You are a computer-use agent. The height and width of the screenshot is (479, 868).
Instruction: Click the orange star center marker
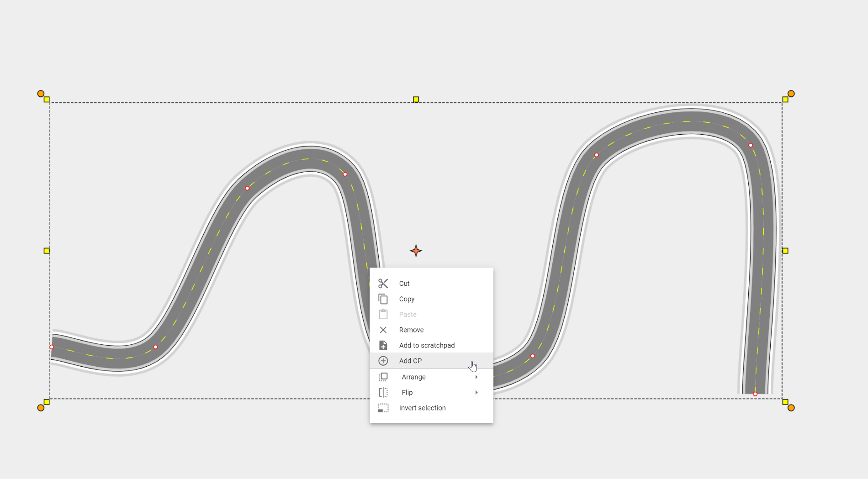click(x=416, y=251)
